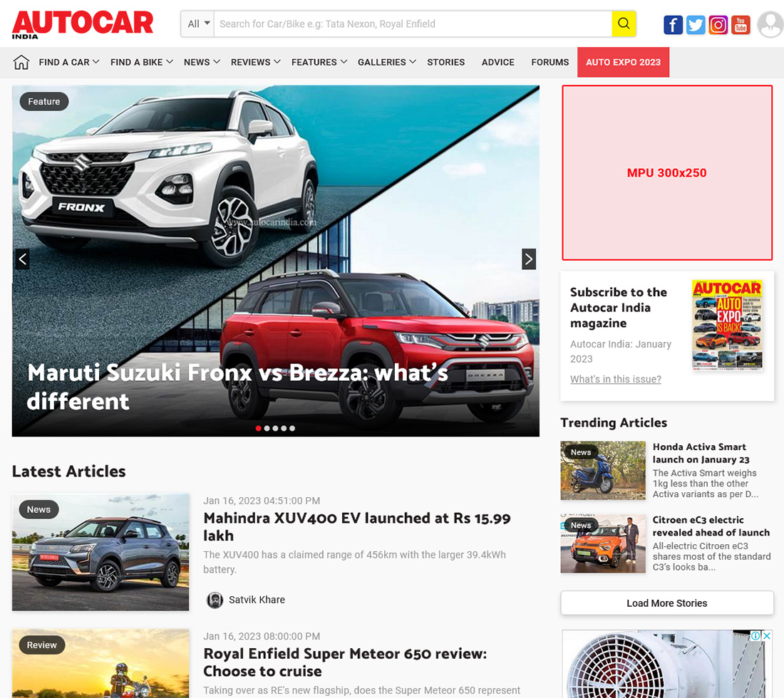This screenshot has height=698, width=784.
Task: Expand the Features menu
Action: [319, 63]
